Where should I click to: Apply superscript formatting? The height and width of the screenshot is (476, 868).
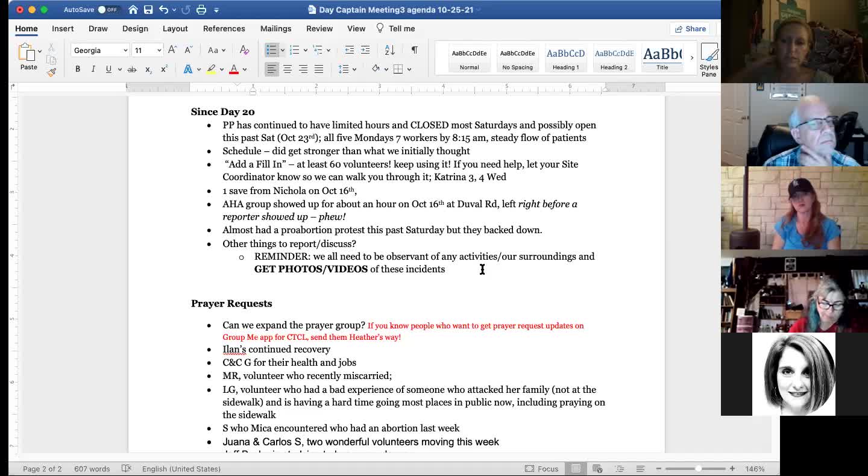164,69
